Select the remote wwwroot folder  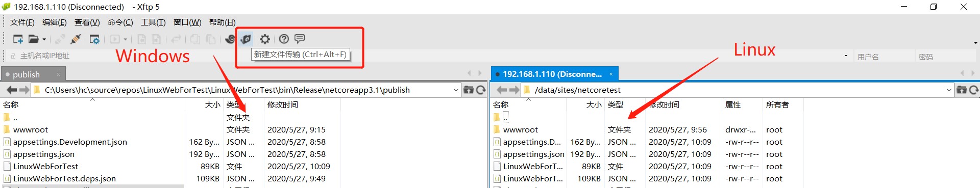521,130
